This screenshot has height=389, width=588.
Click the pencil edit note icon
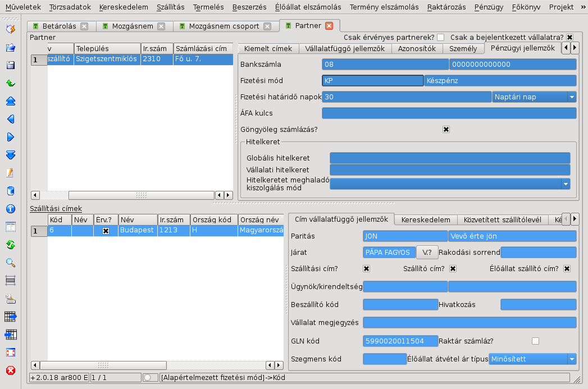tap(10, 173)
